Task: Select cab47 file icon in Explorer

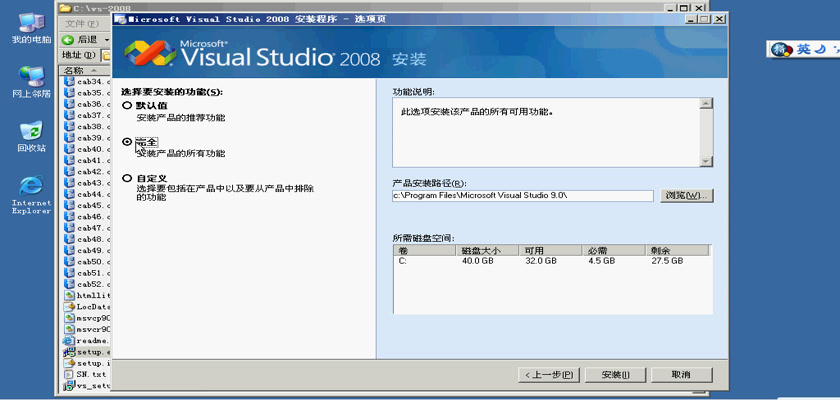Action: [x=69, y=228]
